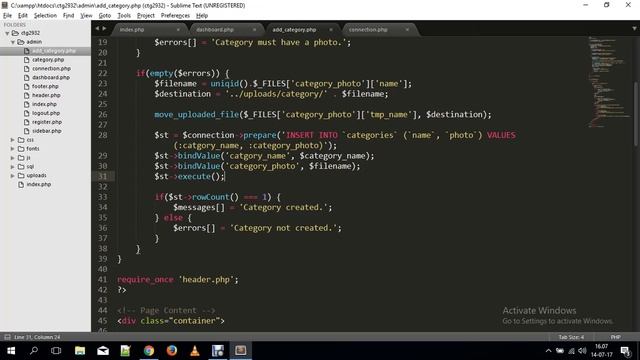640x360 pixels.
Task: Open the tab list dropdown arrow
Action: (x=634, y=29)
